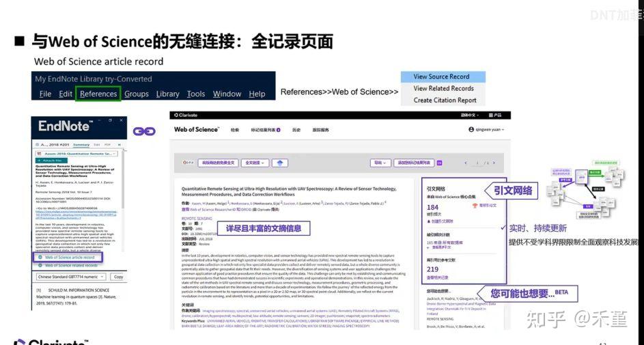Viewport: 644px width, 345px height.
Task: Open the Help menu
Action: pyautogui.click(x=257, y=94)
